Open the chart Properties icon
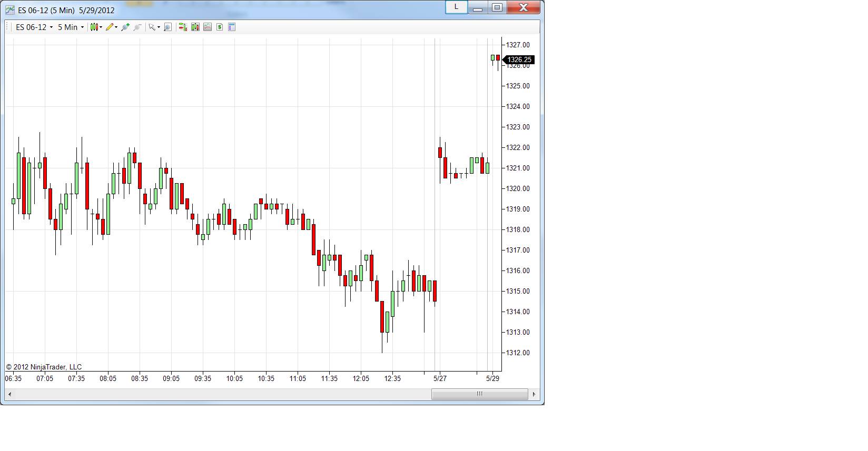Image resolution: width=868 pixels, height=451 pixels. pyautogui.click(x=232, y=27)
